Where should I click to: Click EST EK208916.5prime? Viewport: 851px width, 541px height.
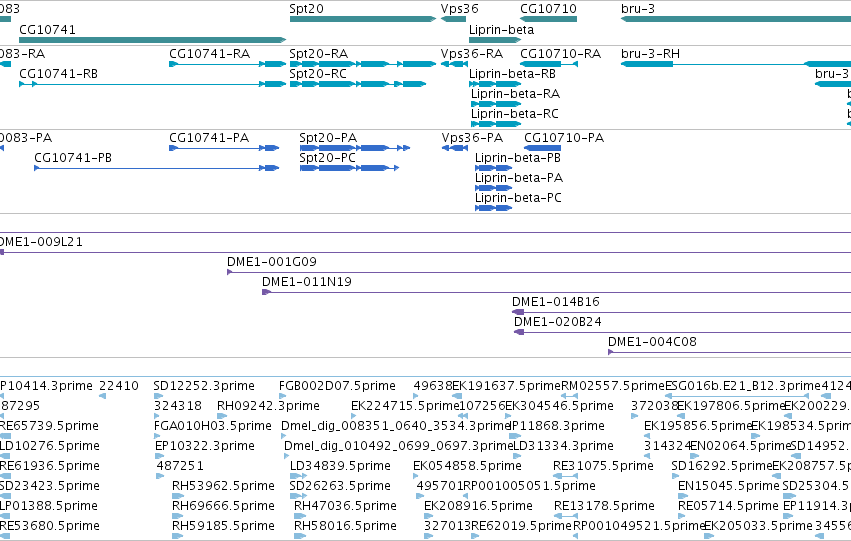pos(428,516)
